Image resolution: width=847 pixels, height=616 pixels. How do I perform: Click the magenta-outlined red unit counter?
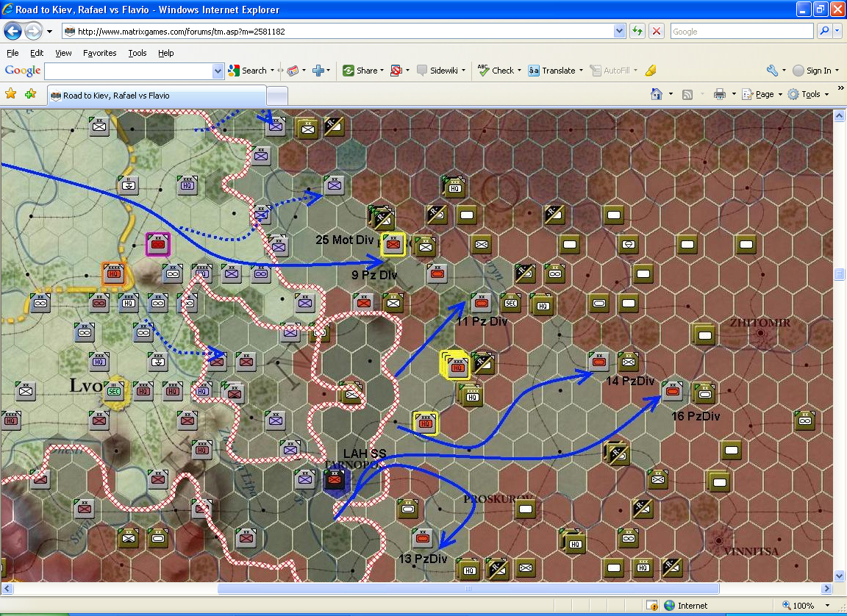tap(158, 245)
